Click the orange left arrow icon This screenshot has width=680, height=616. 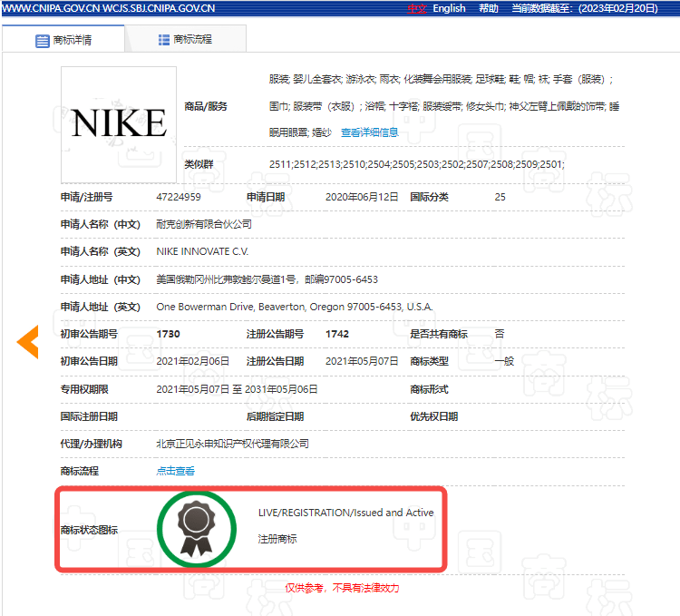(x=28, y=341)
